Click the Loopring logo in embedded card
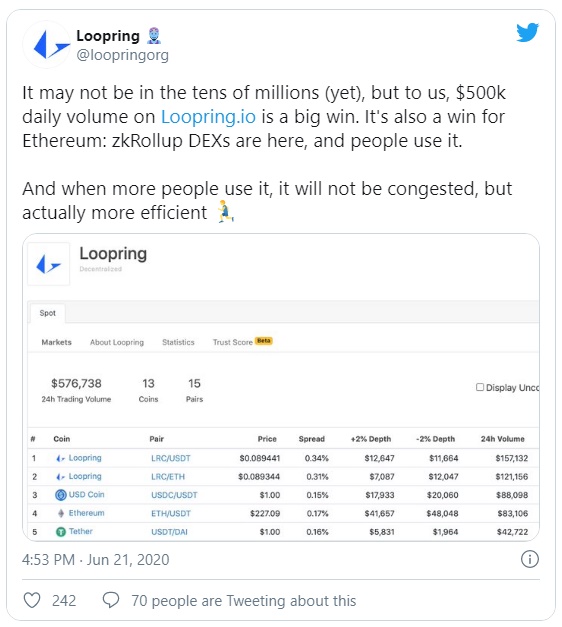The width and height of the screenshot is (562, 627). [48, 264]
